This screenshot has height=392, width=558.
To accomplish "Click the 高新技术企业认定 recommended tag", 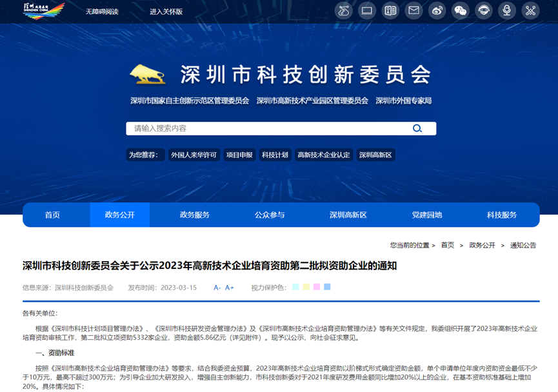I will (x=323, y=155).
